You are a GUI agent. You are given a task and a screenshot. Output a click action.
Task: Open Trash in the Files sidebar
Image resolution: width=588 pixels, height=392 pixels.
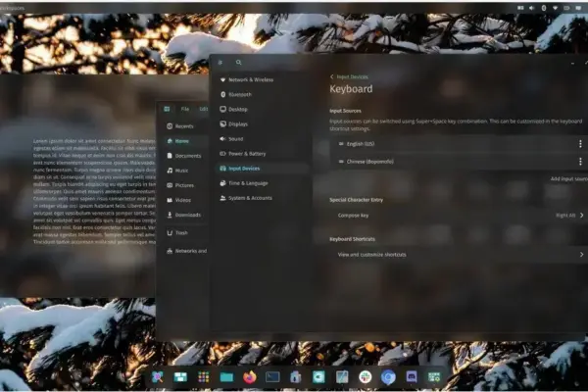coord(185,233)
